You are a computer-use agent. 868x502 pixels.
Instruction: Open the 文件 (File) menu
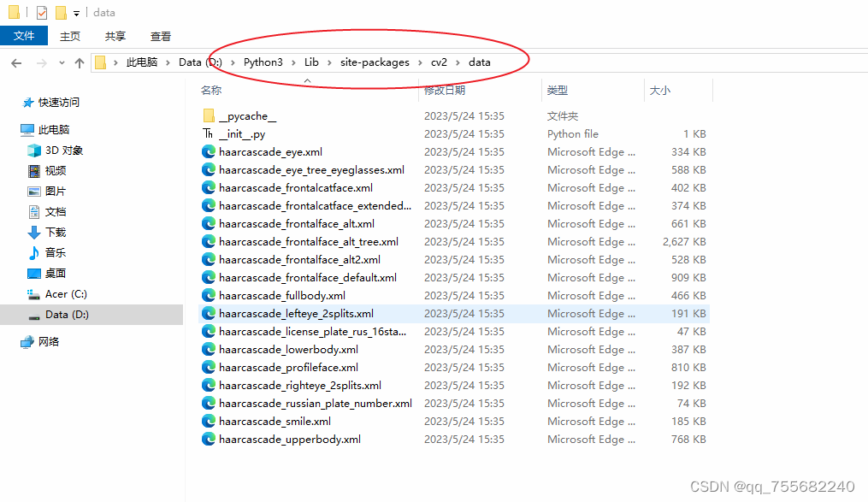(x=24, y=35)
